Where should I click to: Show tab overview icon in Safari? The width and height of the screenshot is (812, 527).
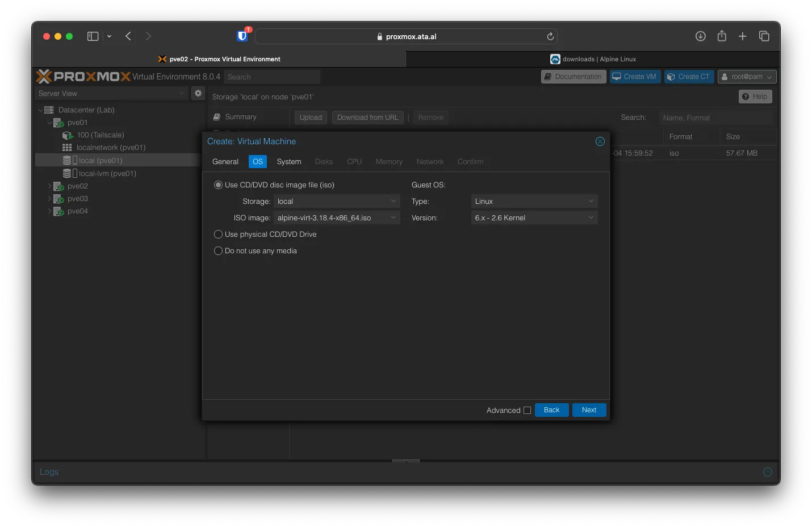[x=764, y=36]
